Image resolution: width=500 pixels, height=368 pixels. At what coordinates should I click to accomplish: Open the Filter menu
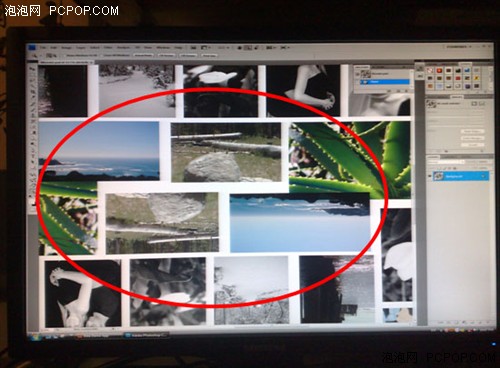[108, 47]
